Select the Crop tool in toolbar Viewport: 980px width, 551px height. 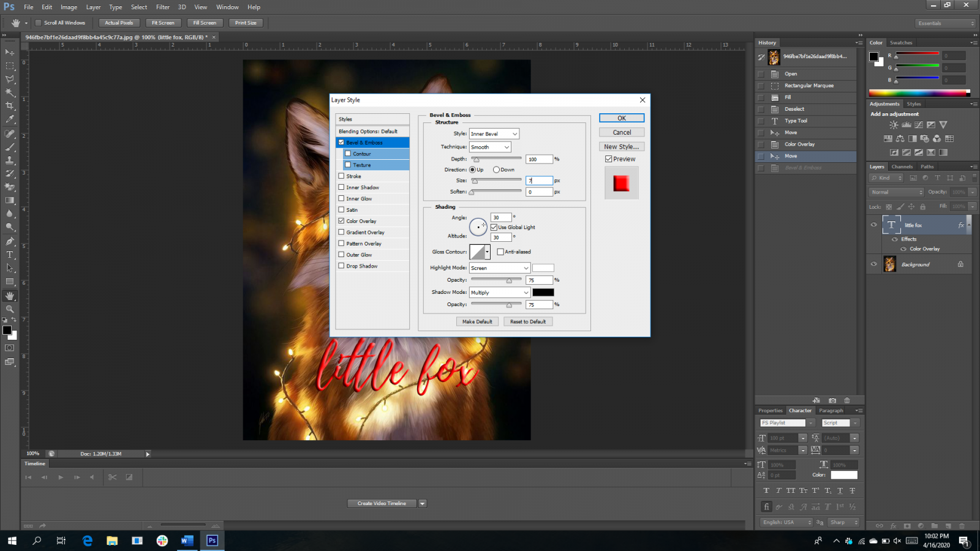pos(10,106)
